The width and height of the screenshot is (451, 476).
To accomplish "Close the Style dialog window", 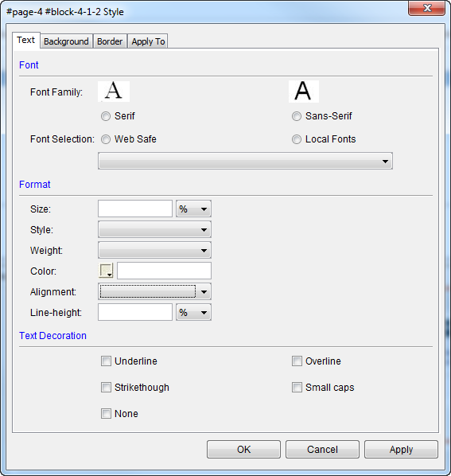I will (x=427, y=8).
